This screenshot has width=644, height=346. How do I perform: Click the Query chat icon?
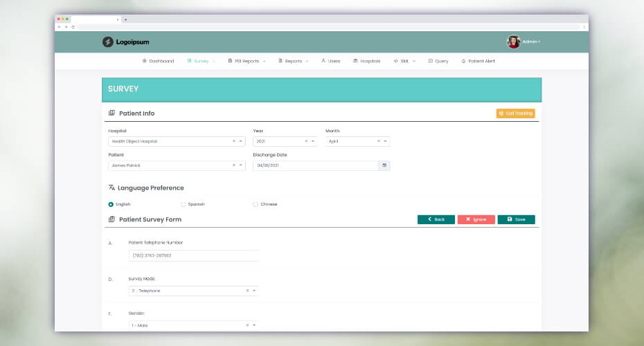pos(431,61)
